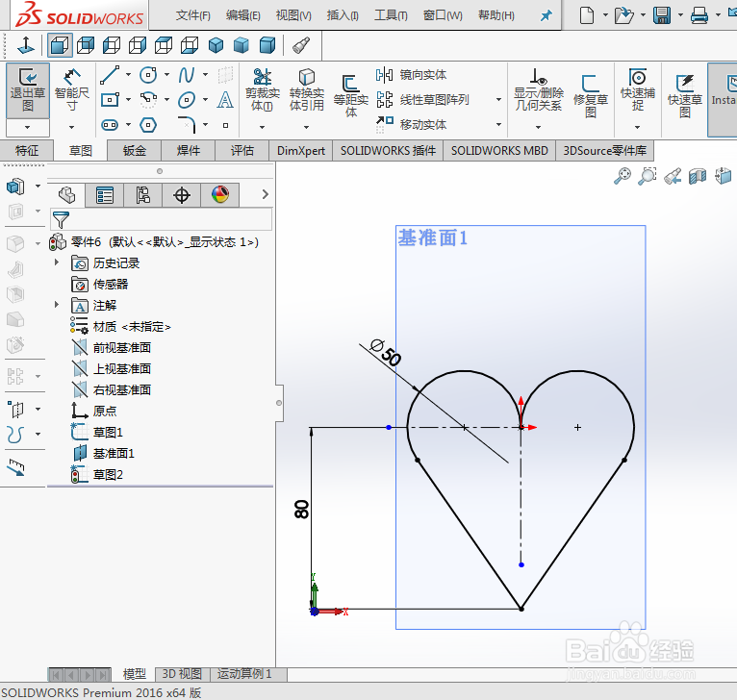Viewport: 737px width, 700px height.
Task: Open DisplayManager color sphere tab
Action: [220, 194]
